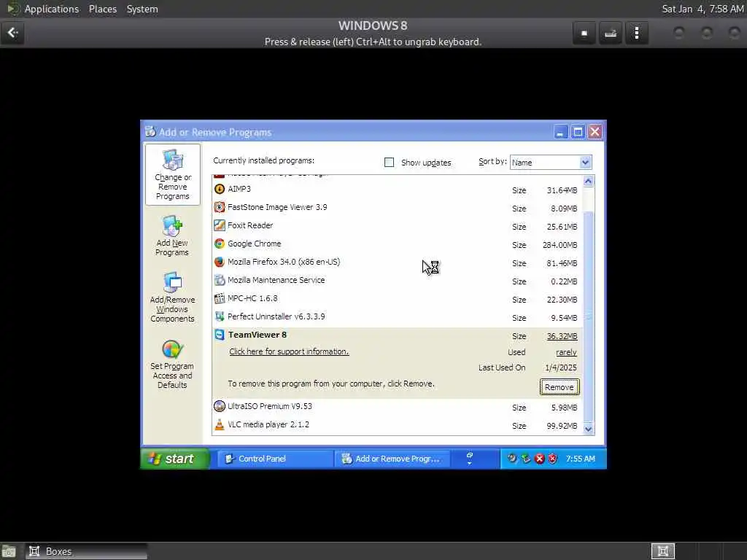Click the Foxit Reader icon
This screenshot has width=747, height=560.
pyautogui.click(x=219, y=225)
